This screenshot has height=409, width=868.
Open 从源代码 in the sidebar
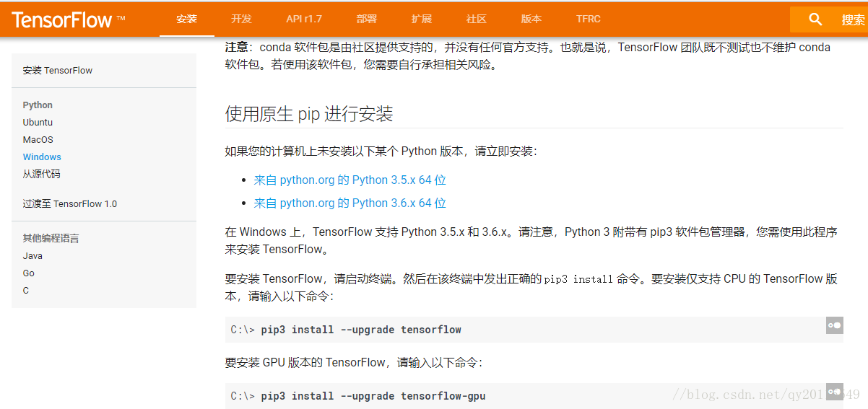pos(41,175)
